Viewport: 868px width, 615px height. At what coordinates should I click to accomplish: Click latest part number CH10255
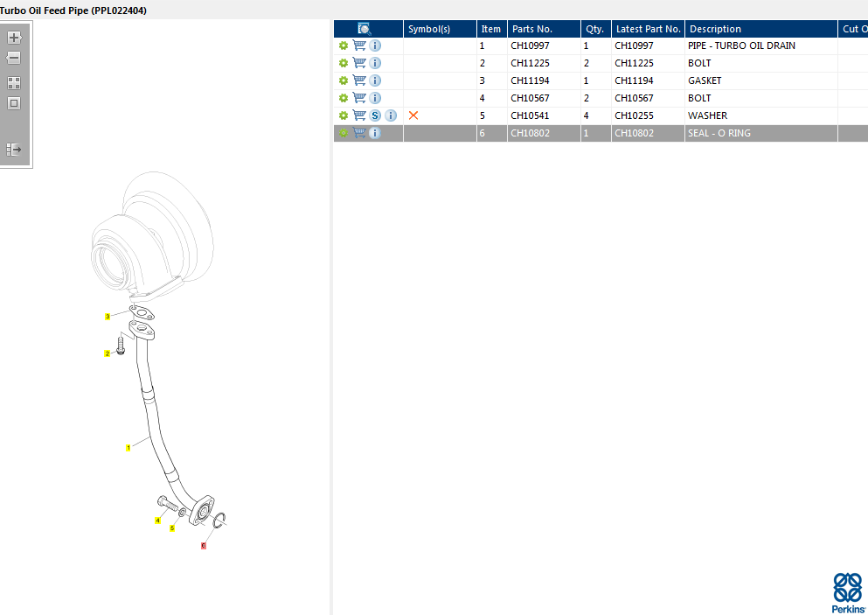click(x=634, y=115)
